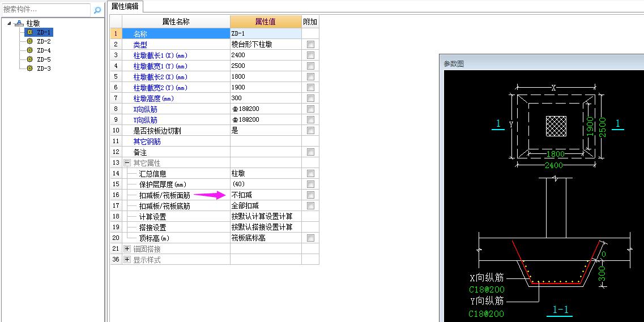644x322 pixels.
Task: Tick the 附加 checkbox for 顶标高
Action: point(310,238)
